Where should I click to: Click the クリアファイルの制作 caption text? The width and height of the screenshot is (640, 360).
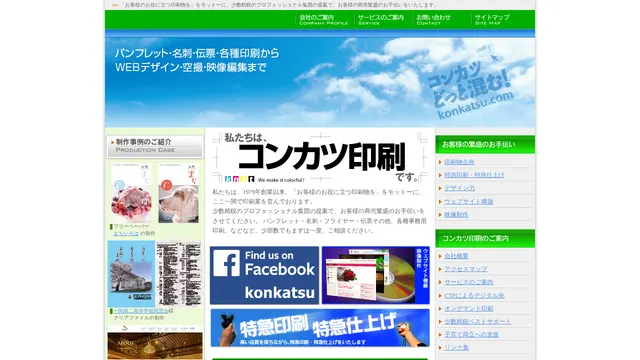click(139, 318)
